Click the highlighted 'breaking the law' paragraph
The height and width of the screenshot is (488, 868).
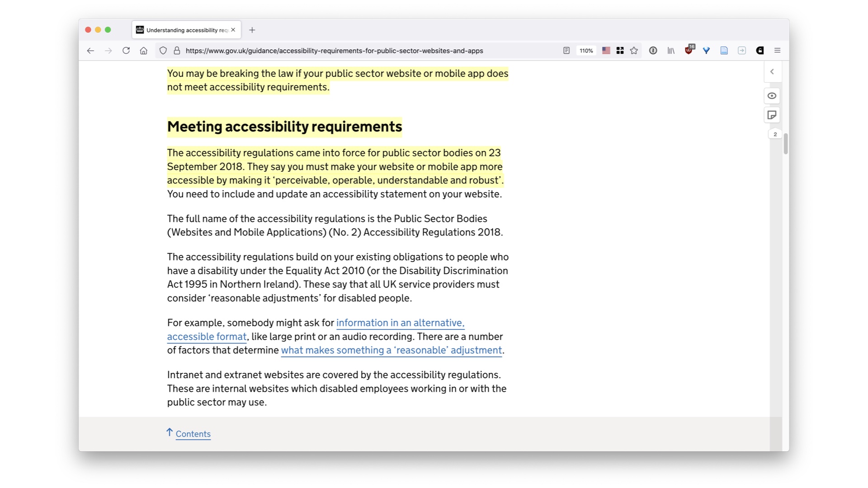pos(338,80)
